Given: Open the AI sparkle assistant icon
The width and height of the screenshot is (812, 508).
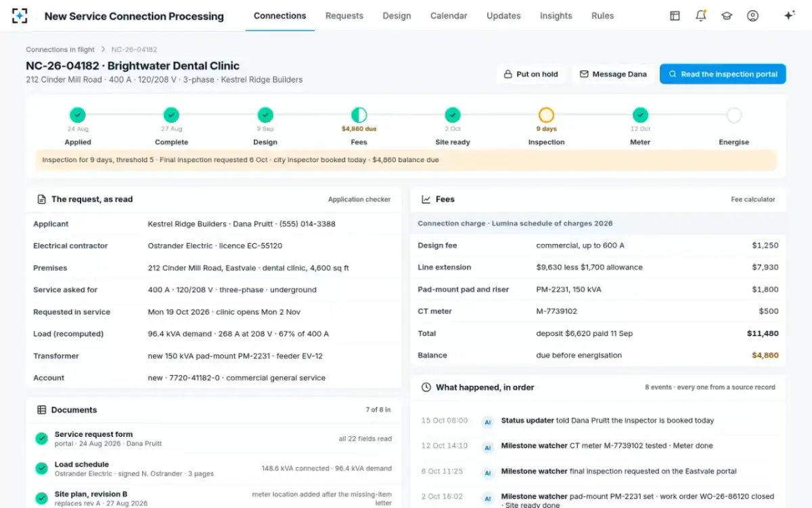Looking at the screenshot, I should 789,16.
